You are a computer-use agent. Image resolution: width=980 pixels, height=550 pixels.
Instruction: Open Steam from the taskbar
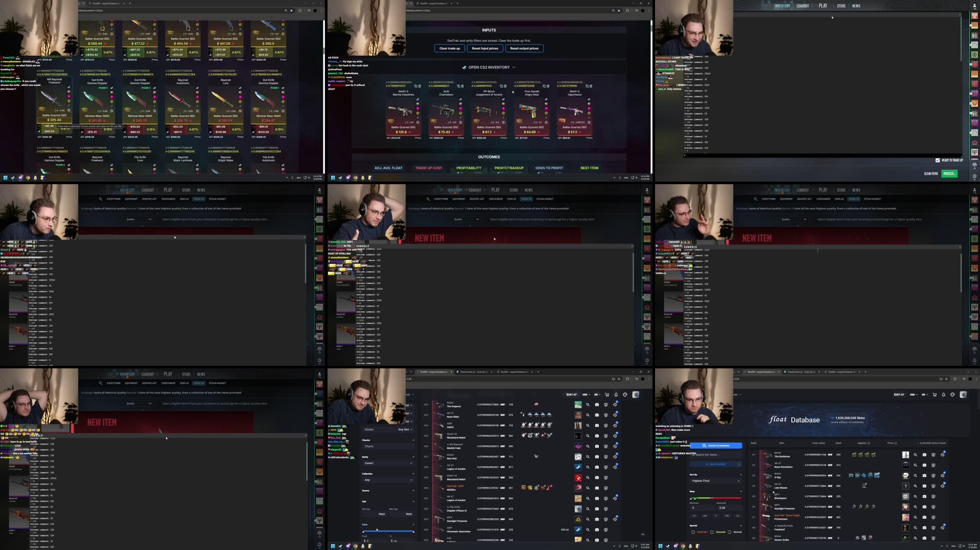tap(362, 546)
